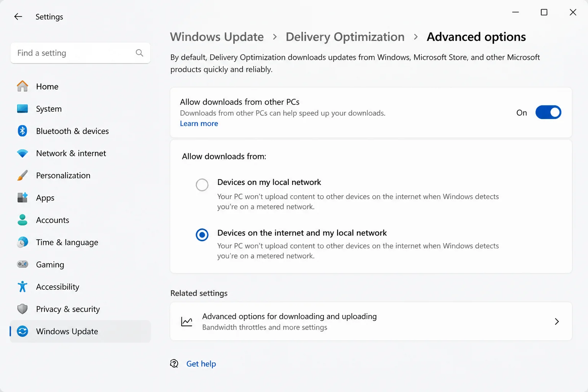Click 'Bandwidth throttles and more settings' text

coord(265,327)
